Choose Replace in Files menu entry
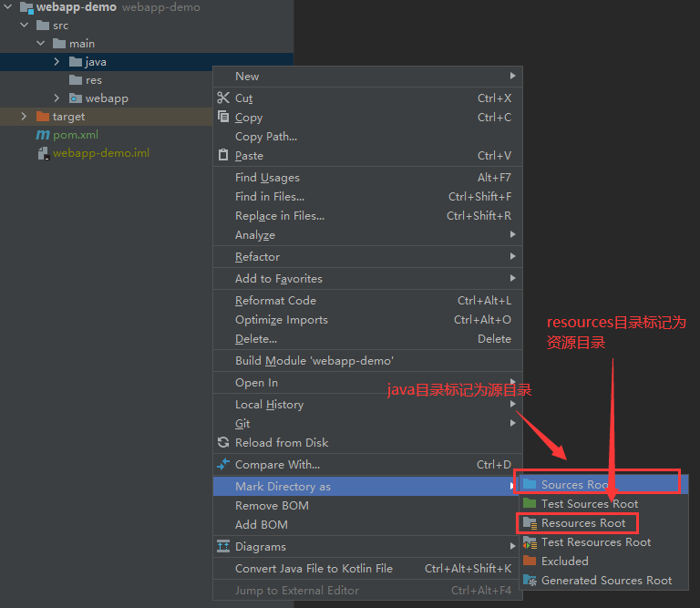700x608 pixels. [x=368, y=216]
